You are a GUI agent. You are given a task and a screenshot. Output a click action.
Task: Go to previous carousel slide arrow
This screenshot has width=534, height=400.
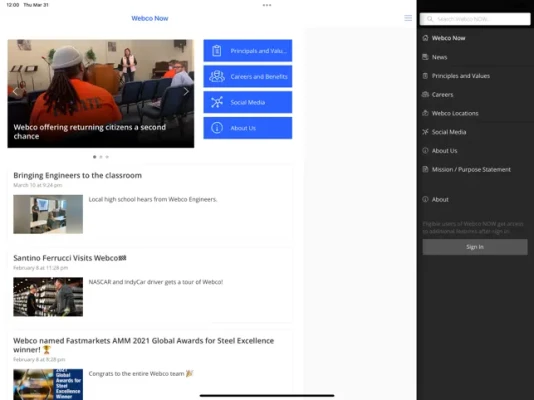tap(15, 91)
